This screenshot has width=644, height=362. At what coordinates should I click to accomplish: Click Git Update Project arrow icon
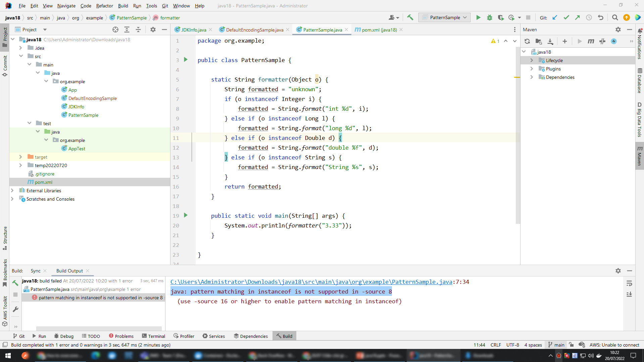pos(555,17)
